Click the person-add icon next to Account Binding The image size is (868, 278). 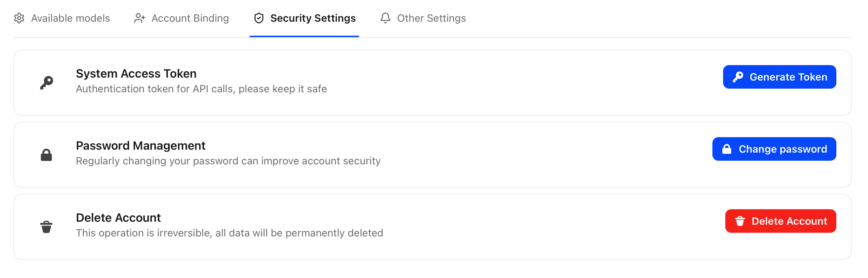tap(140, 18)
